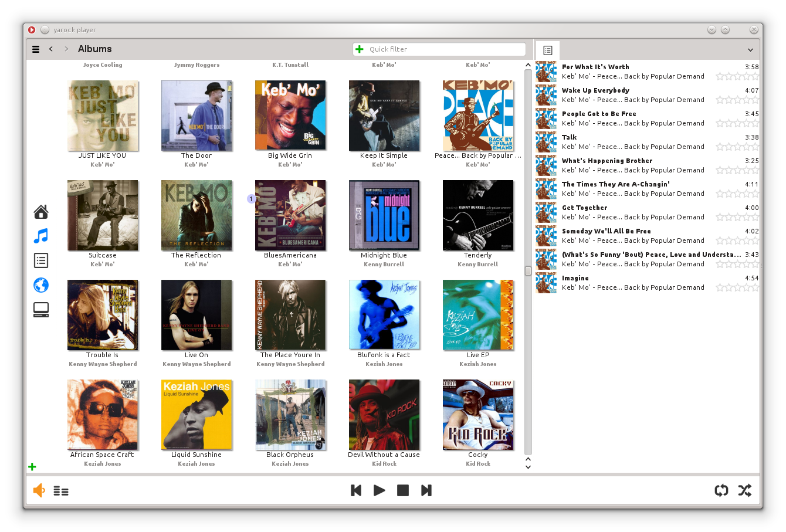Open The Reflection album cover
Screen dimensions: 786x532
pos(196,215)
